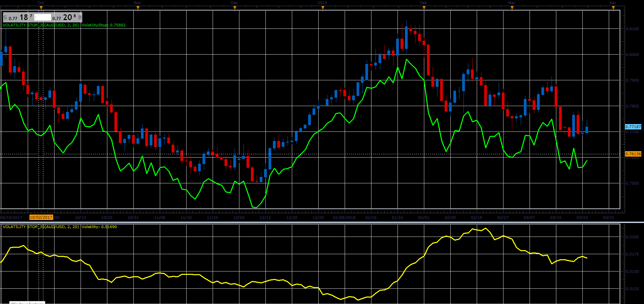Click the 03/07 date axis label
This screenshot has width=644, height=304.
pyautogui.click(x=529, y=218)
